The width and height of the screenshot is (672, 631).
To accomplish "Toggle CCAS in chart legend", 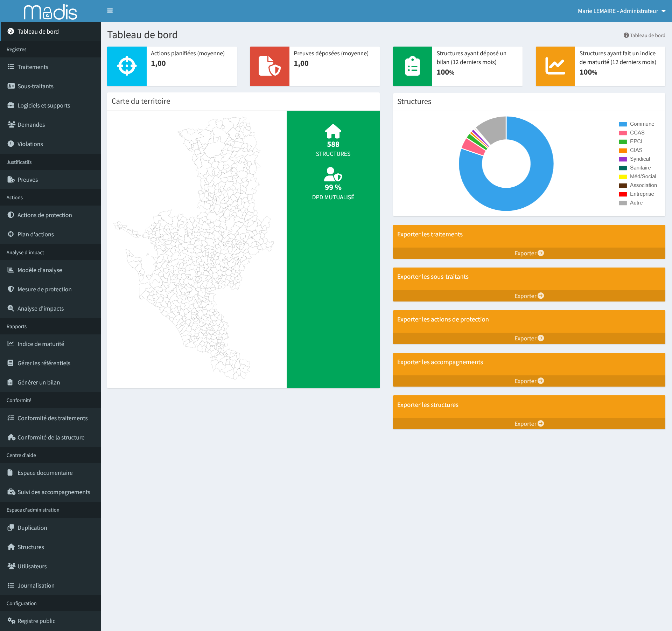I will [x=631, y=133].
